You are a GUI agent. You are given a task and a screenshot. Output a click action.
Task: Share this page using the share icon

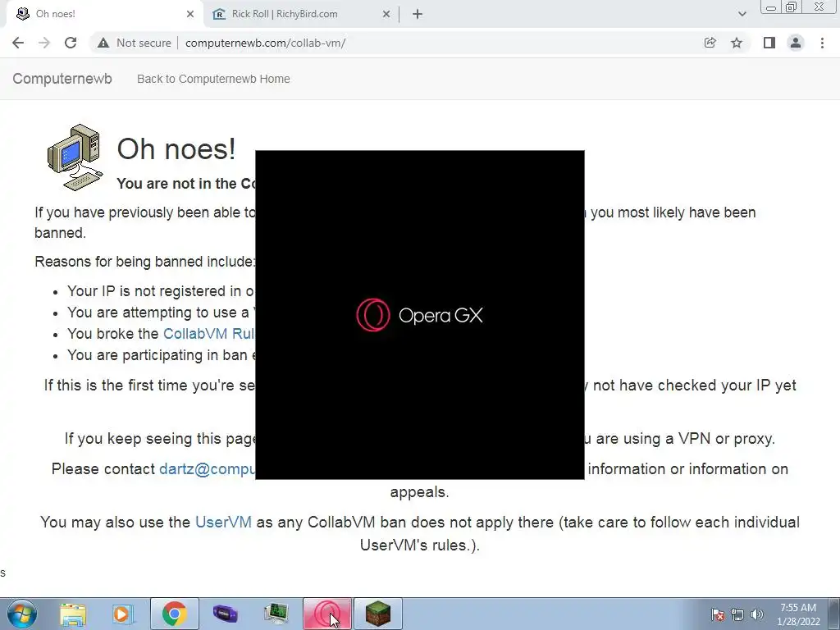710,43
